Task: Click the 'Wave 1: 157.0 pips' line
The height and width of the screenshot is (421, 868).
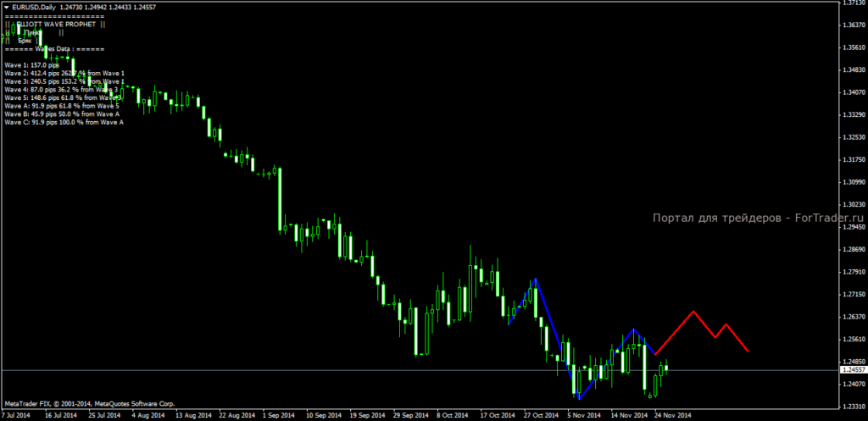Action: [x=31, y=65]
